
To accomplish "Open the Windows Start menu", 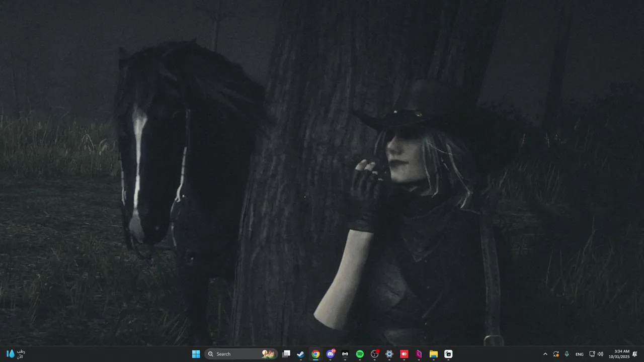I will (196, 354).
